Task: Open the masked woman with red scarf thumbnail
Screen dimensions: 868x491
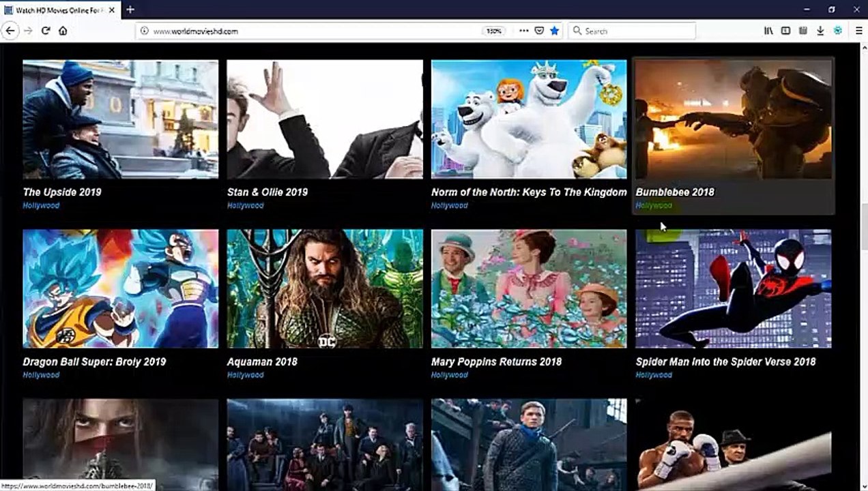Action: [x=121, y=445]
